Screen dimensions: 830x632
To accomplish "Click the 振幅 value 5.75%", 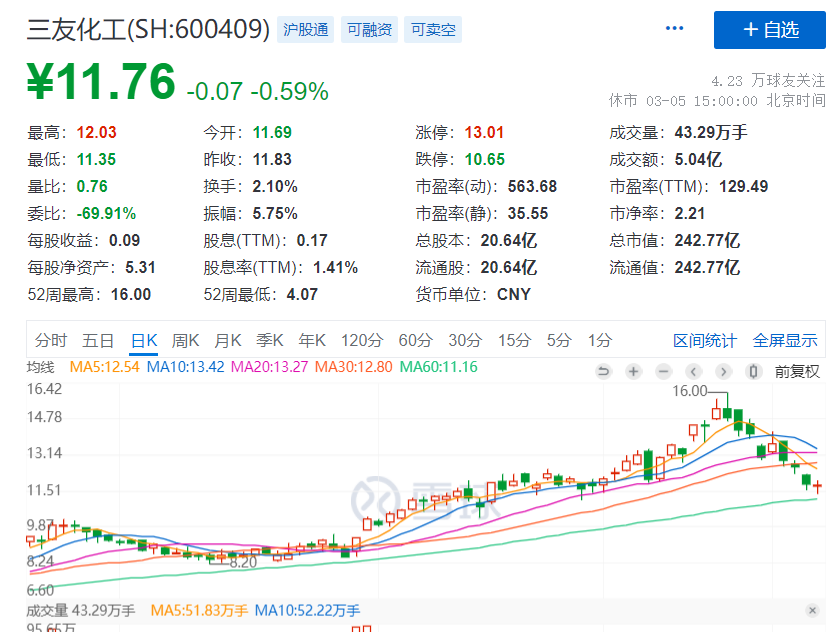I will click(x=275, y=213).
